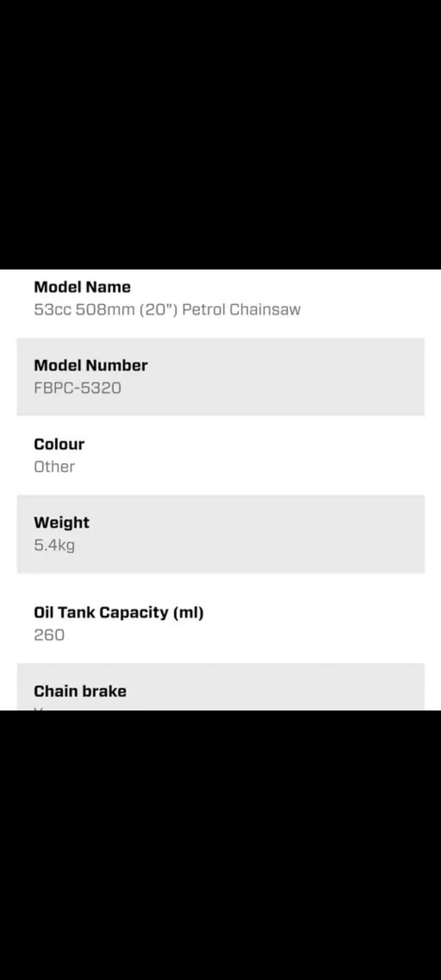Click the Model Name heading
The width and height of the screenshot is (441, 980).
point(82,287)
